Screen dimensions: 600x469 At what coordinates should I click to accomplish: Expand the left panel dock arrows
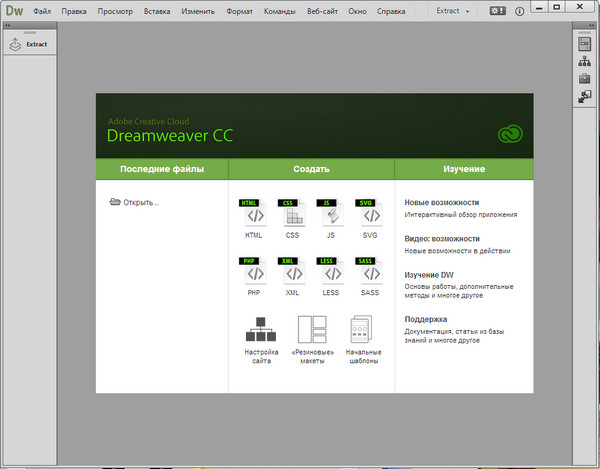[x=9, y=26]
